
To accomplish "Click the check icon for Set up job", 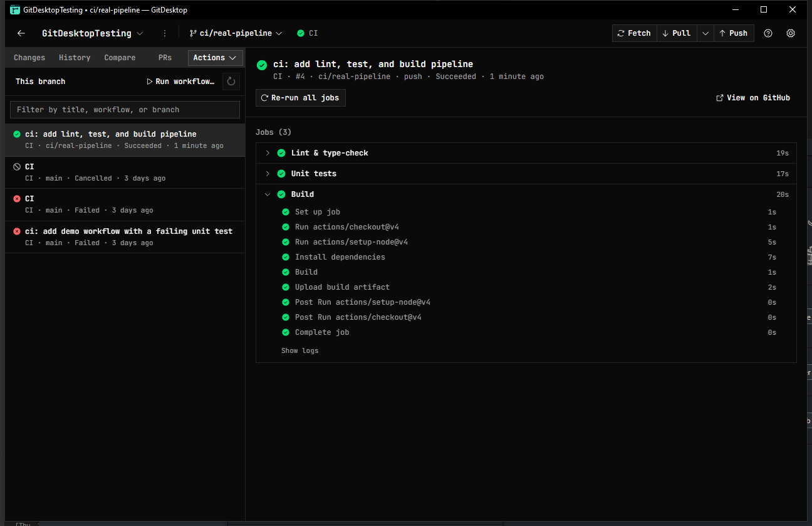I will (286, 212).
